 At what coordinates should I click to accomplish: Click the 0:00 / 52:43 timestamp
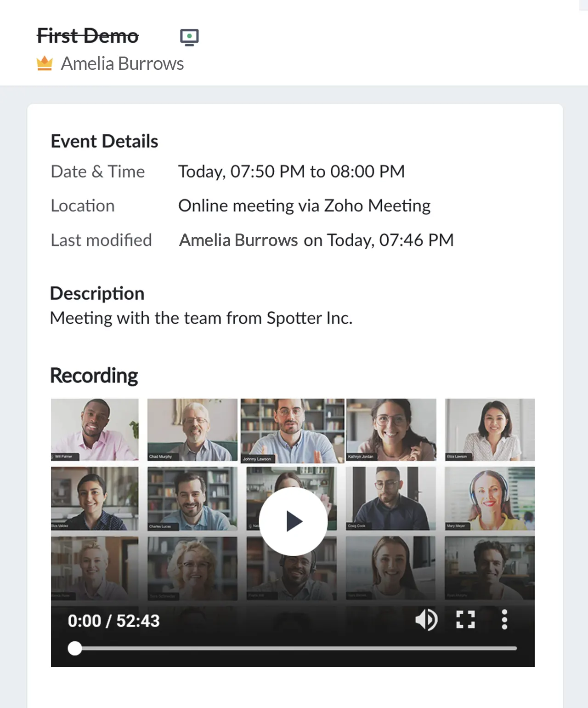coord(114,621)
